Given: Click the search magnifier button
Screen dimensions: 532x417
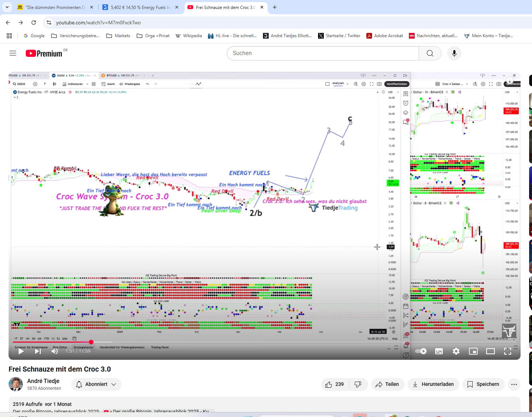Looking at the screenshot, I should 430,53.
